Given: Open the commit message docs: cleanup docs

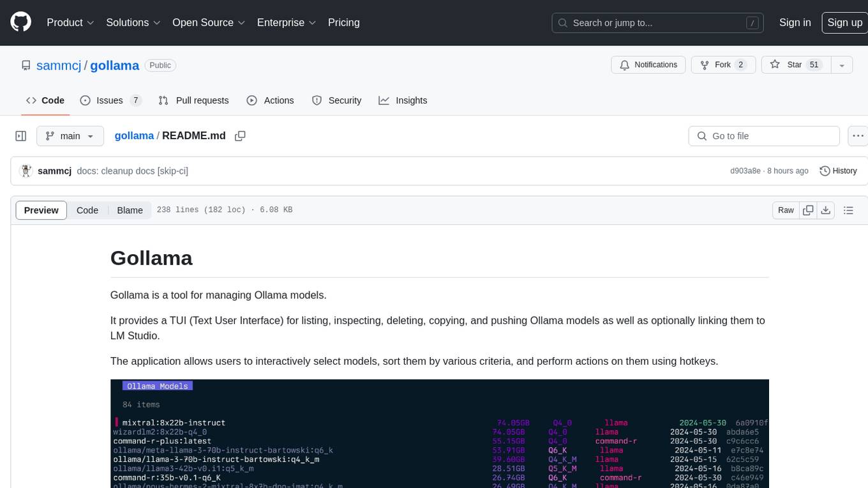Looking at the screenshot, I should [132, 171].
